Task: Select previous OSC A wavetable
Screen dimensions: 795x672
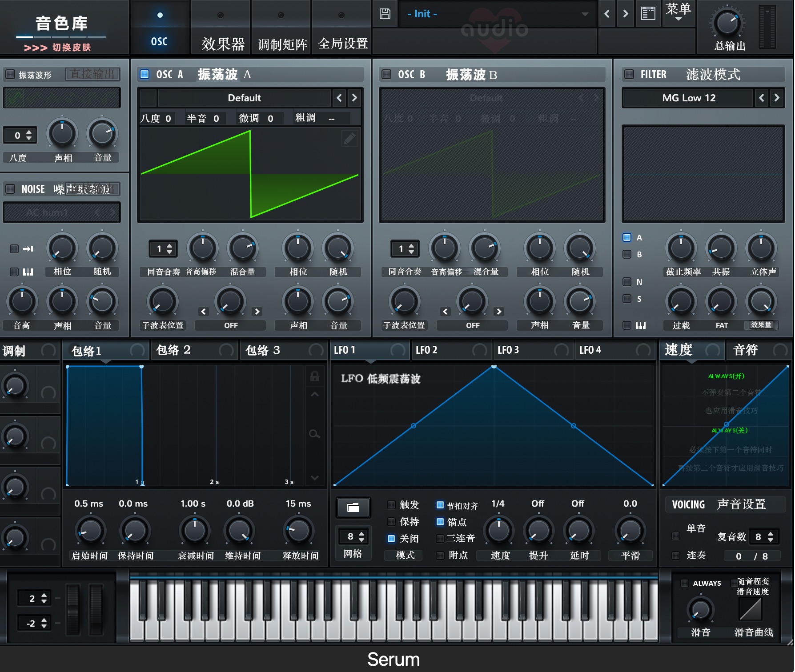Action: [339, 98]
